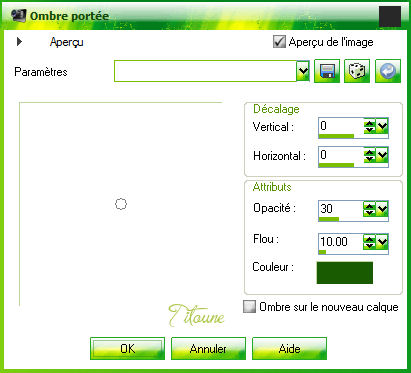Click the randomize parameters dice icon
The image size is (411, 373).
coord(357,71)
